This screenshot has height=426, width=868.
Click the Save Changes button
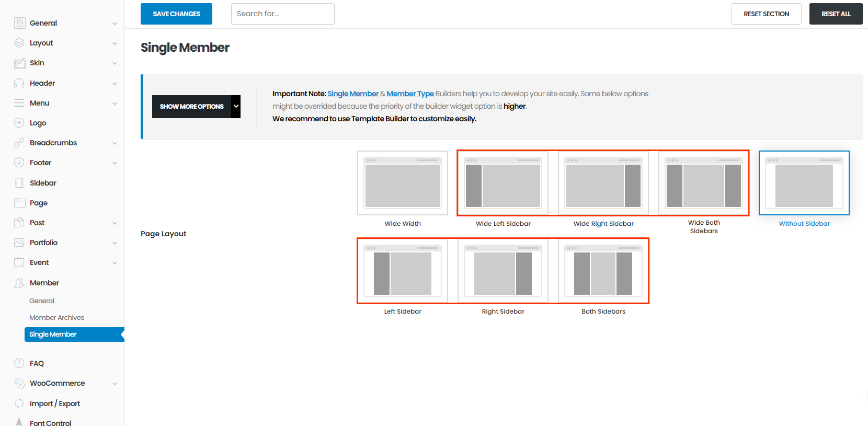pos(176,14)
